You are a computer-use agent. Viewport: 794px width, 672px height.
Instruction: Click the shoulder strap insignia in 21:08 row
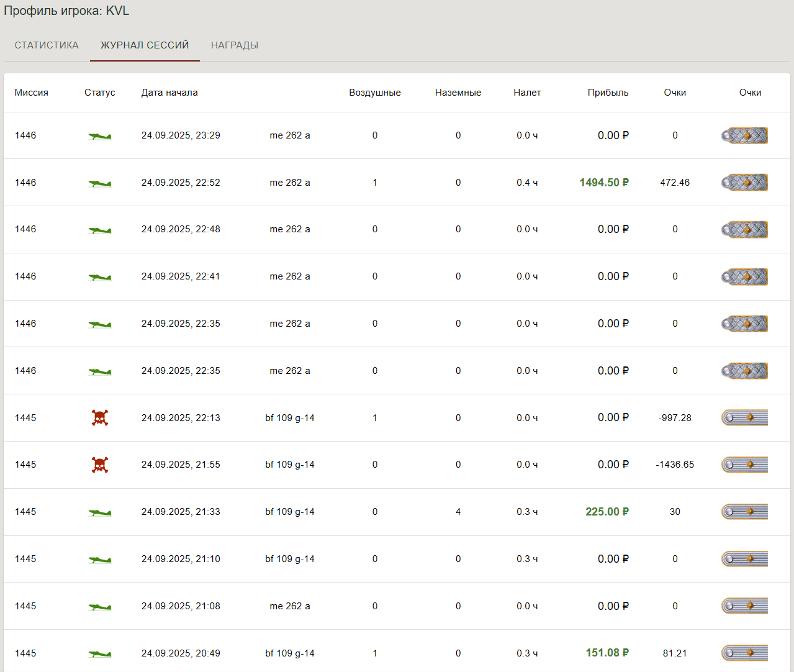click(x=744, y=606)
